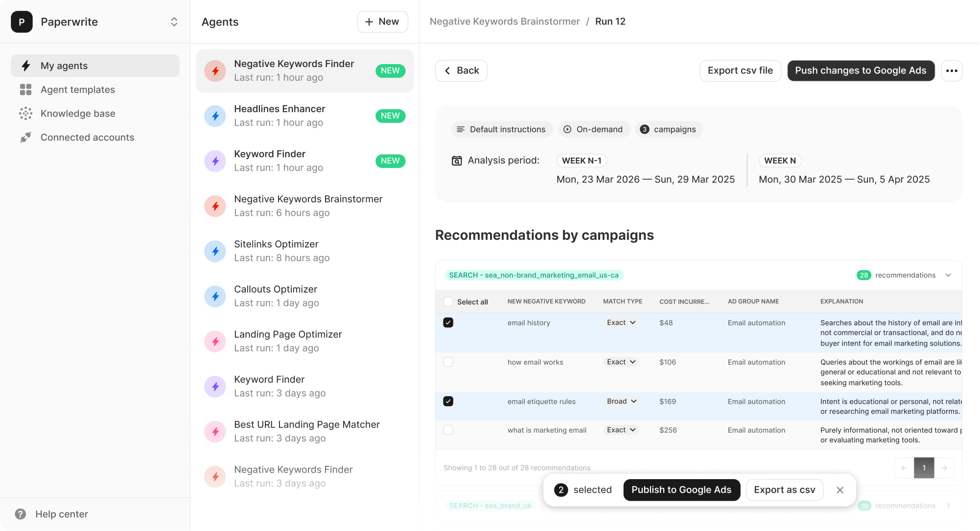Collapse the 28 recommendations campaign section

(x=948, y=275)
